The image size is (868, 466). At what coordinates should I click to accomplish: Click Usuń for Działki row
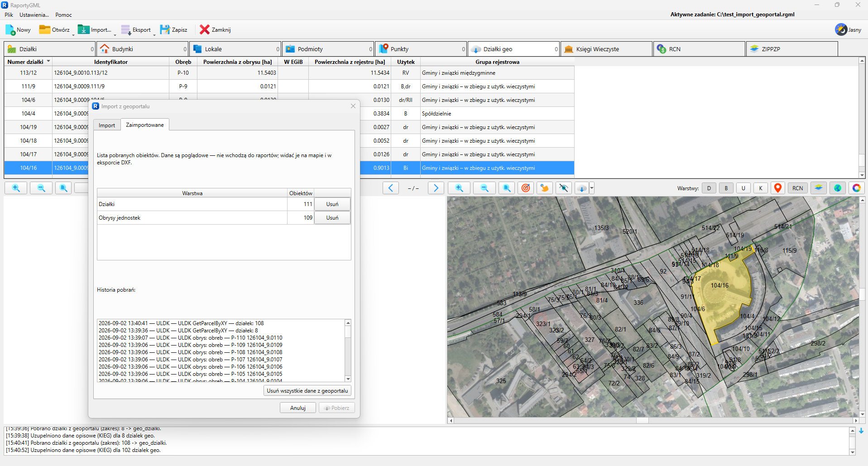[332, 204]
